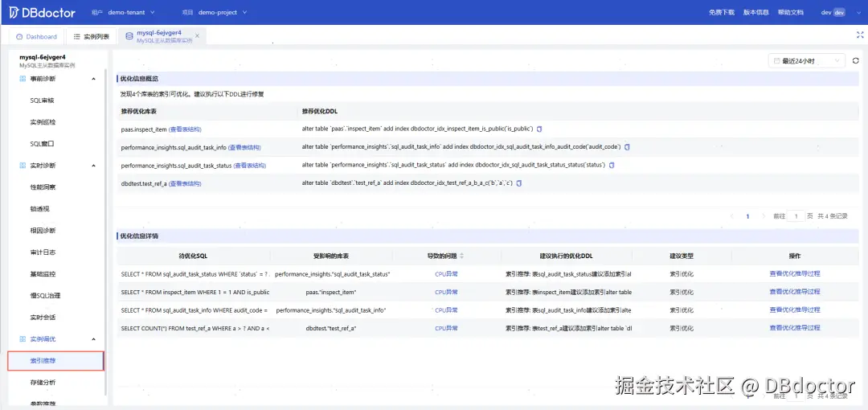Viewport: 868px width, 410px height.
Task: Copy the inspect_item DDL statement
Action: point(540,129)
